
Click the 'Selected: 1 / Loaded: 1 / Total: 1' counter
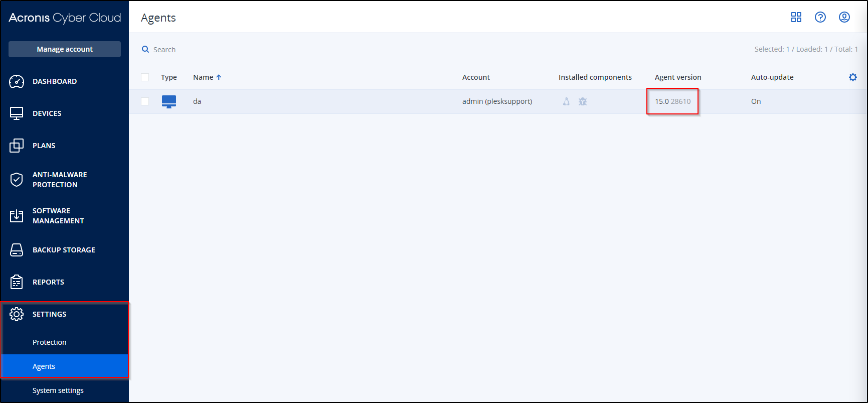806,49
